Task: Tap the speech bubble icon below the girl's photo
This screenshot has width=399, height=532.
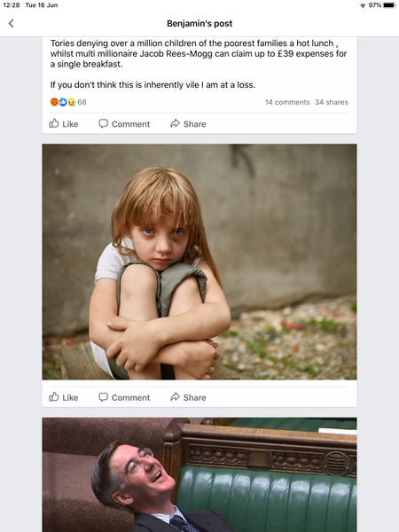Action: [x=103, y=397]
